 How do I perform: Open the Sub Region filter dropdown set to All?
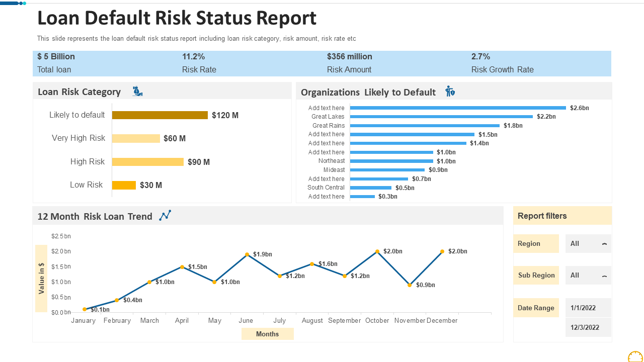point(588,275)
